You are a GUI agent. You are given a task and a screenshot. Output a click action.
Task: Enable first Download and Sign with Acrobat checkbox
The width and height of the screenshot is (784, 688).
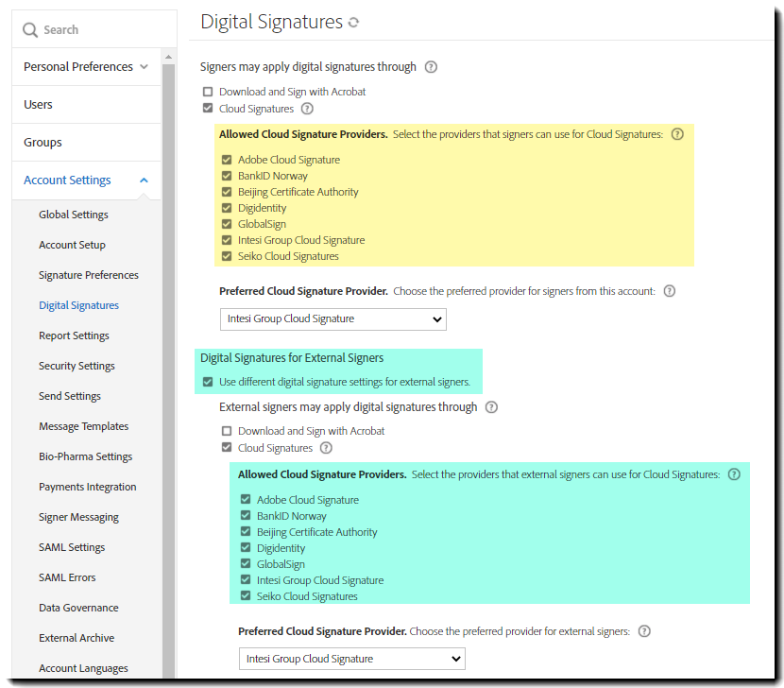[x=208, y=92]
